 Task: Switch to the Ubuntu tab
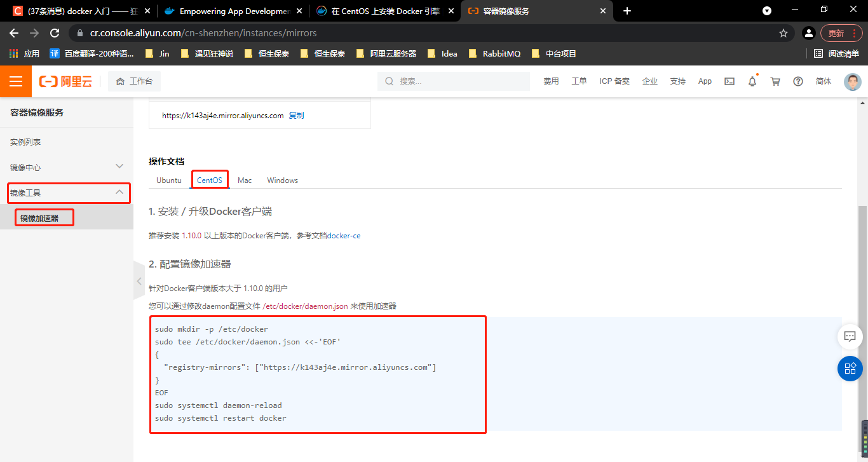pyautogui.click(x=169, y=180)
